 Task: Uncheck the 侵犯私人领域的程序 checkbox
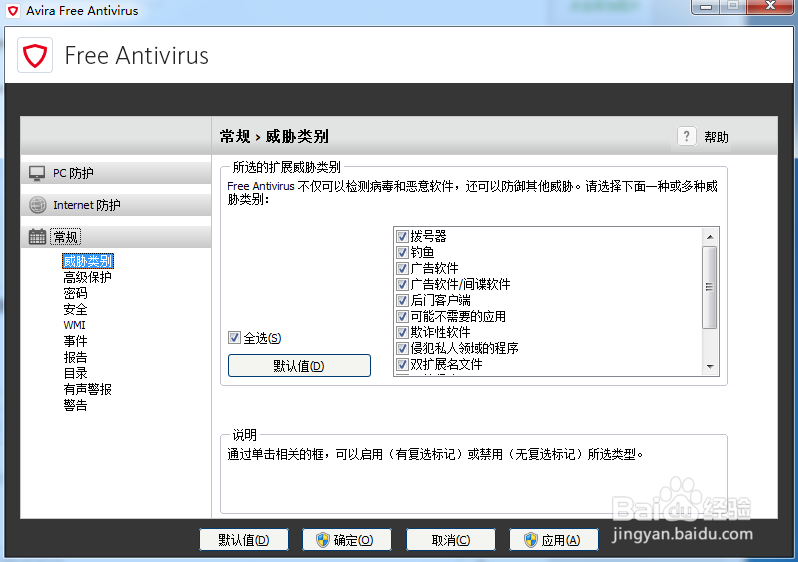[402, 348]
